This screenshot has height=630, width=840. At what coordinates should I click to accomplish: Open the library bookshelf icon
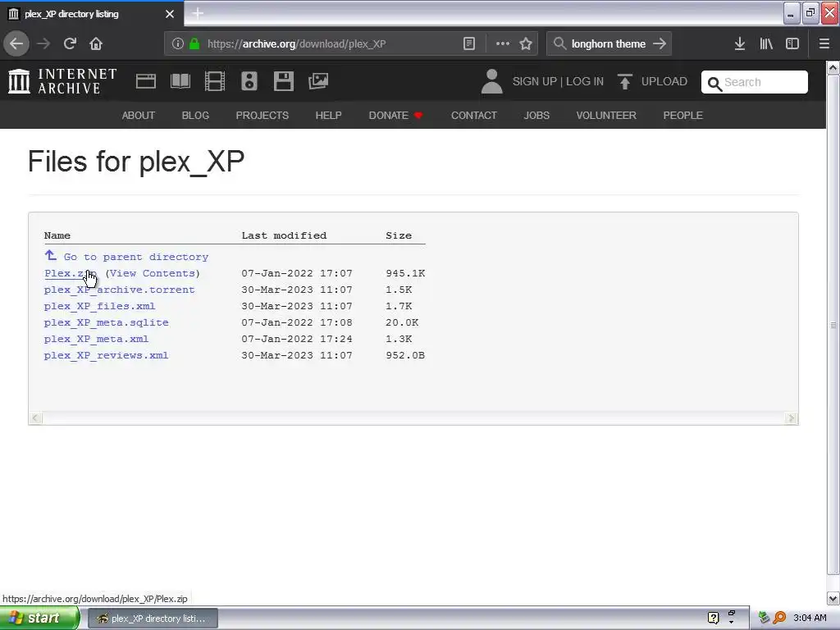coord(766,44)
